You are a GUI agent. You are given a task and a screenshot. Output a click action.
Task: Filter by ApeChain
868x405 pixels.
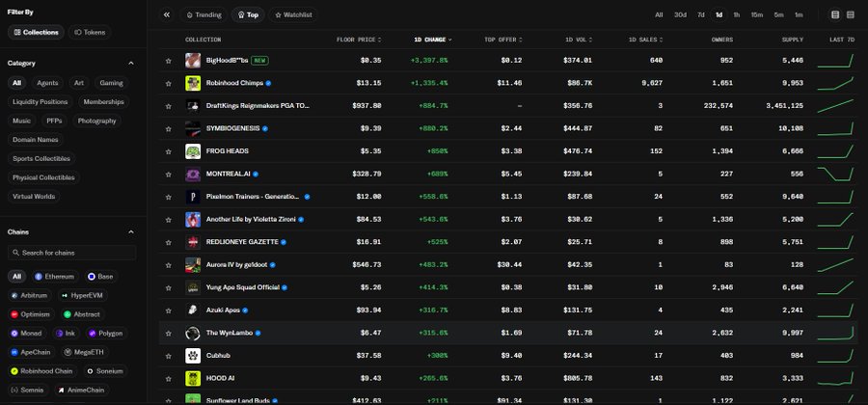(x=32, y=352)
